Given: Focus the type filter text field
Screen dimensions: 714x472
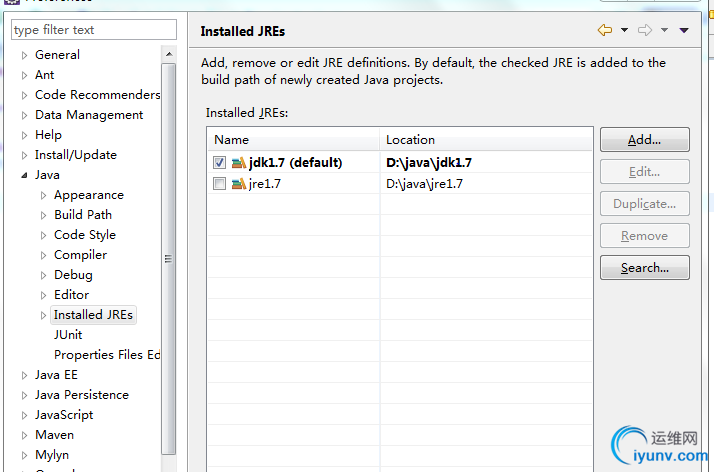Looking at the screenshot, I should click(94, 30).
